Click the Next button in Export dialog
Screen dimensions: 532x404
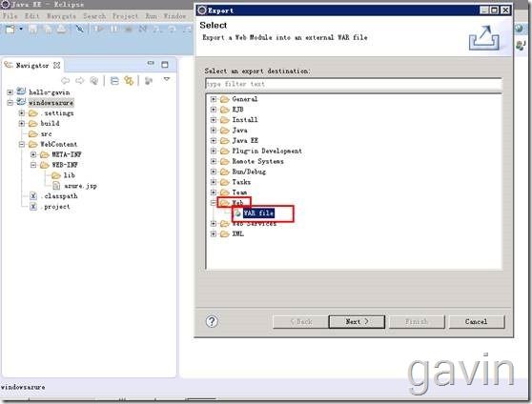coord(357,321)
